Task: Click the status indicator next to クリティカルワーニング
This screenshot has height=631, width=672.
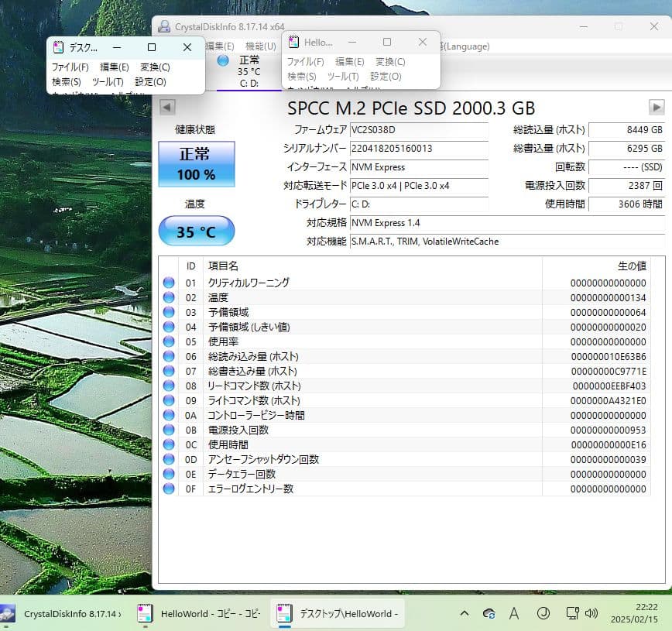Action: pyautogui.click(x=169, y=283)
